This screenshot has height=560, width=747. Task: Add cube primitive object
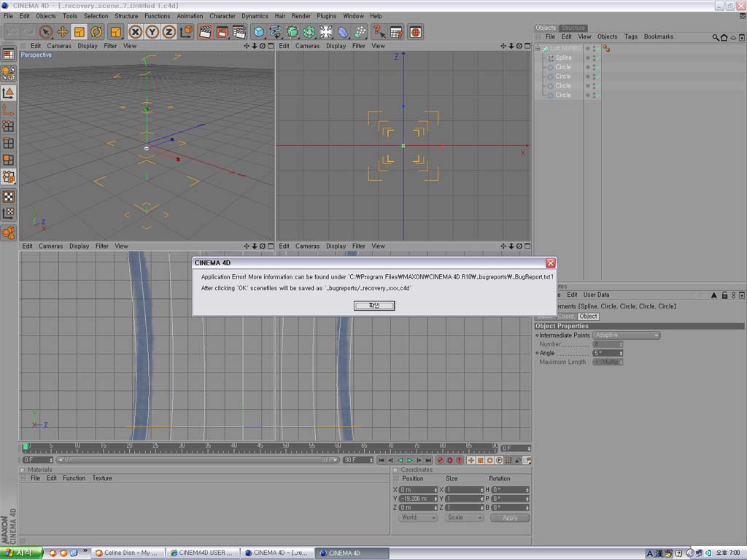pyautogui.click(x=258, y=32)
